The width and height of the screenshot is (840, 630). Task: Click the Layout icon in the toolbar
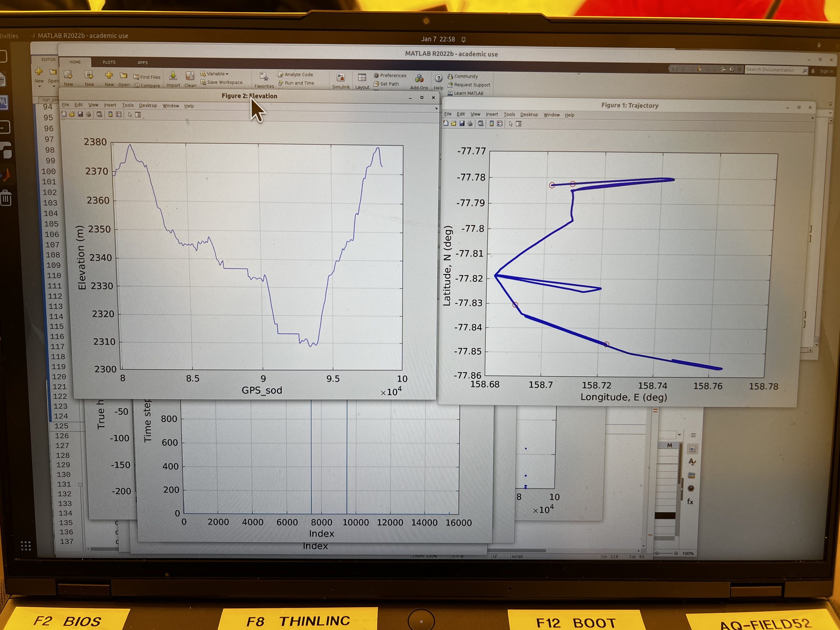click(362, 76)
